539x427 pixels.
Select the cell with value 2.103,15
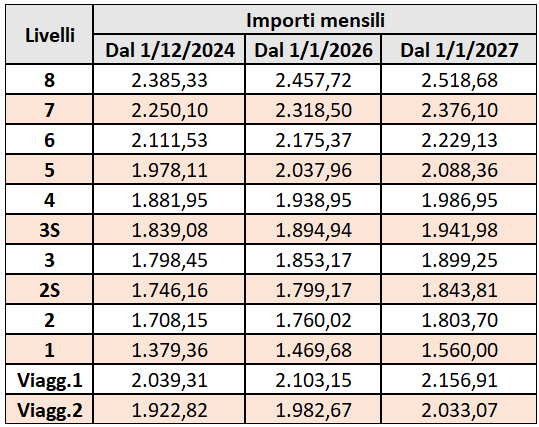click(x=313, y=379)
